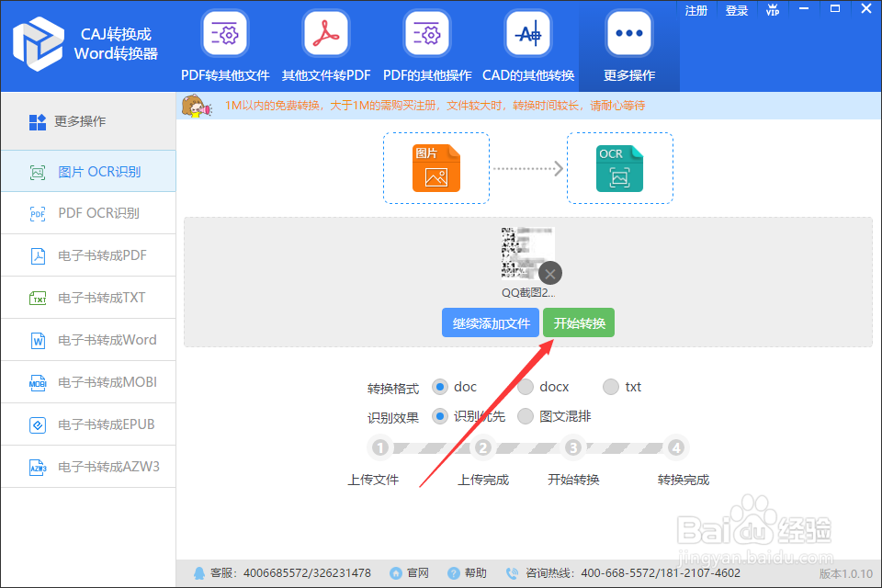Remove the QQ截图 file from the queue
882x588 pixels.
(x=548, y=273)
